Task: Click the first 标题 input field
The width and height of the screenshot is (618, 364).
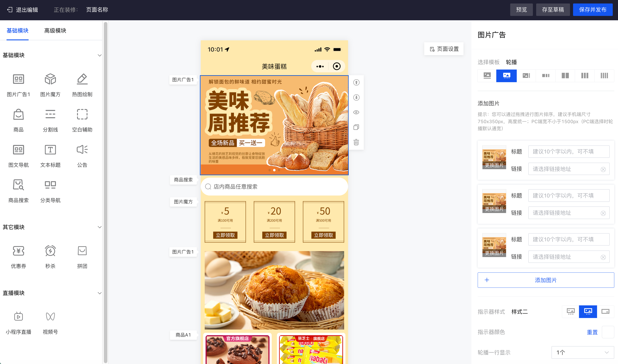Action: click(569, 151)
